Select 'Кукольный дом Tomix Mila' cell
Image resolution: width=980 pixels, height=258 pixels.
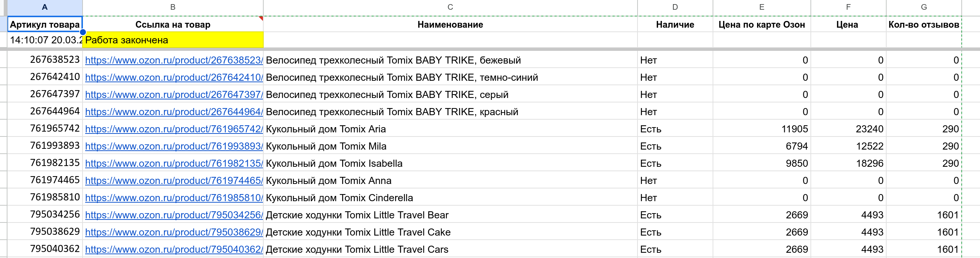[450, 146]
